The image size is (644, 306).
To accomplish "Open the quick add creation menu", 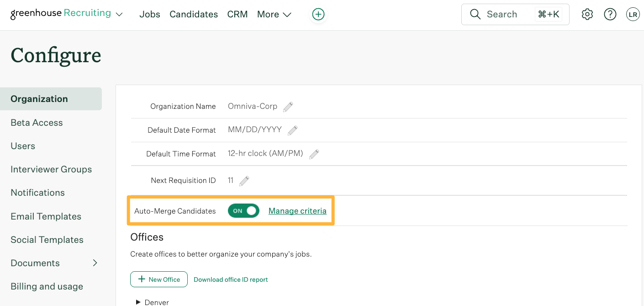I will pos(318,14).
